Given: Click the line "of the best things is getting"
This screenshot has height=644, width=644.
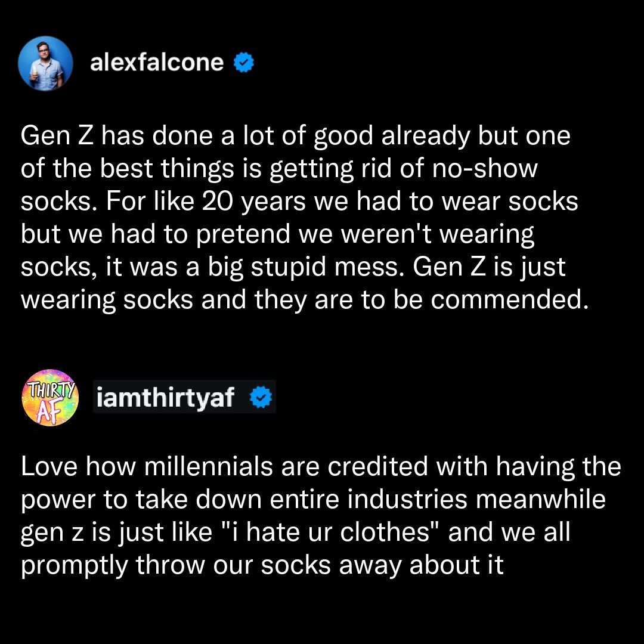Looking at the screenshot, I should pyautogui.click(x=279, y=169).
